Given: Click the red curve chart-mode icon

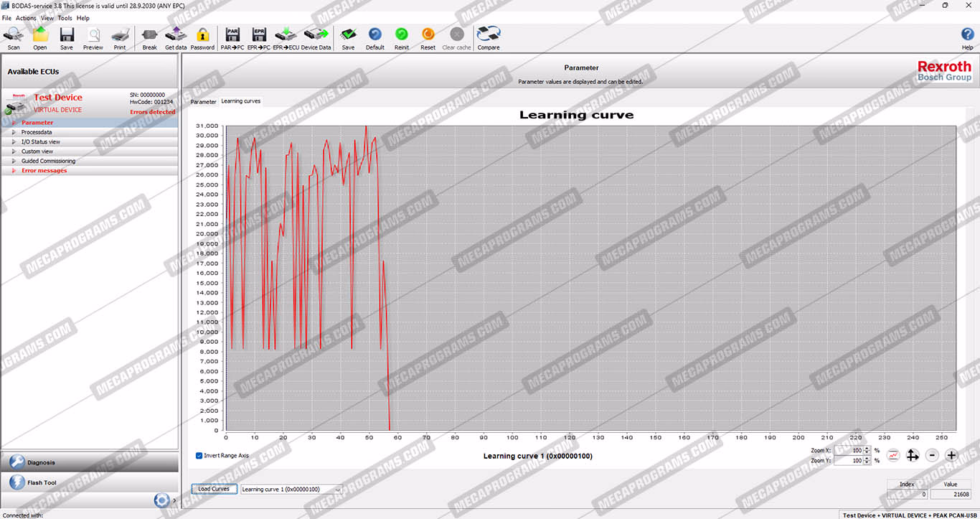Looking at the screenshot, I should pos(893,455).
